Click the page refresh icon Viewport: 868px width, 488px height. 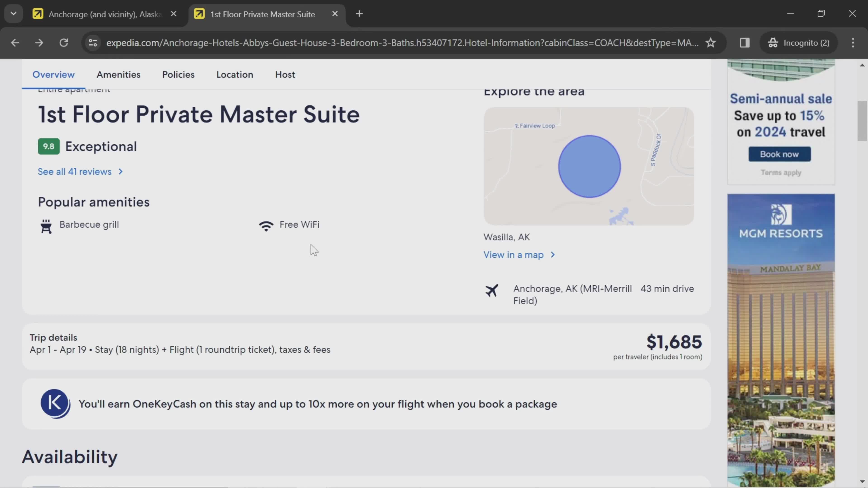click(x=63, y=42)
